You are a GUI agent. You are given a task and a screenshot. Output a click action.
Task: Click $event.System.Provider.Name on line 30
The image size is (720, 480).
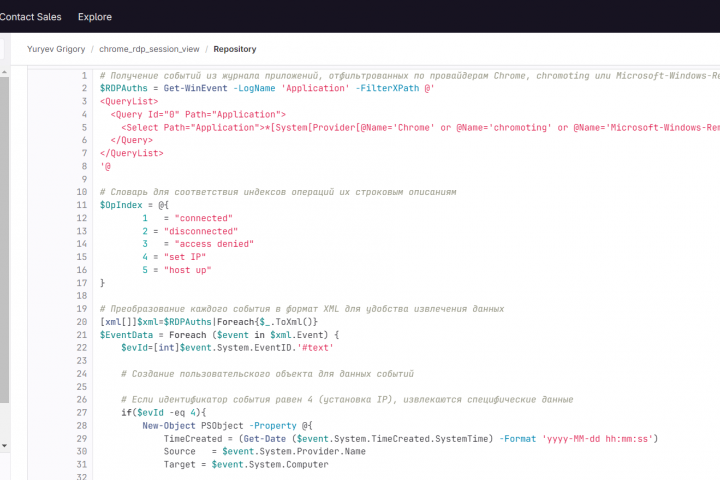coord(294,452)
